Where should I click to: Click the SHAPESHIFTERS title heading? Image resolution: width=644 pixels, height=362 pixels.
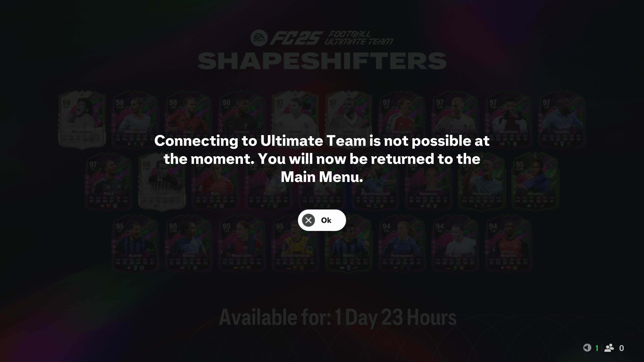[322, 61]
